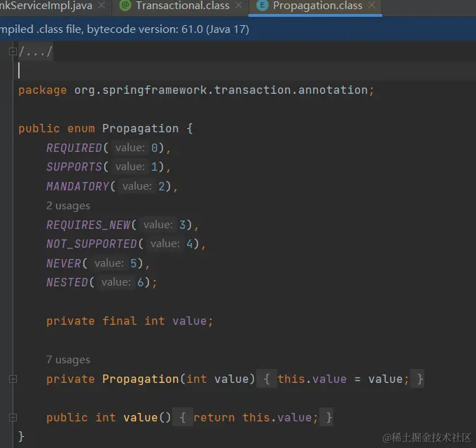This screenshot has height=448, width=476.
Task: Click the enum icon on Propagation.class tab
Action: (x=262, y=5)
